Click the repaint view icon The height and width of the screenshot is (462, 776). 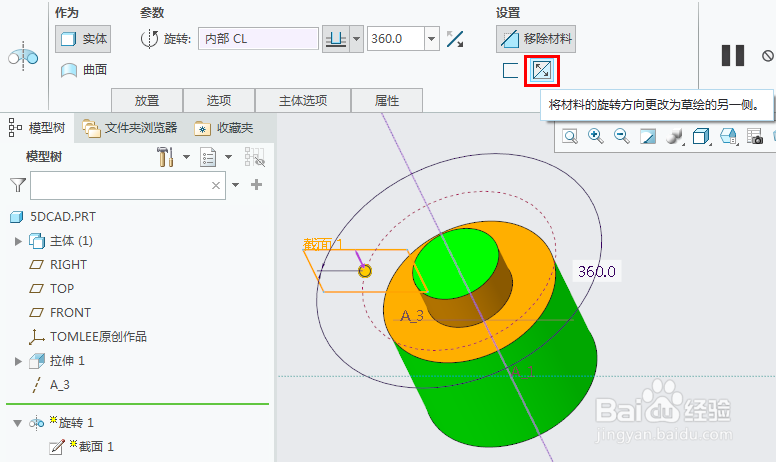648,137
